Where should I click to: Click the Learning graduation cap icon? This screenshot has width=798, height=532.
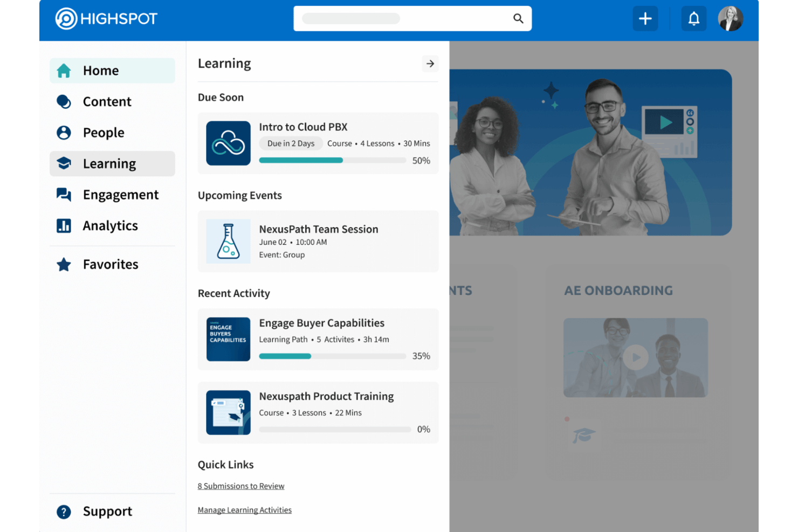tap(64, 163)
